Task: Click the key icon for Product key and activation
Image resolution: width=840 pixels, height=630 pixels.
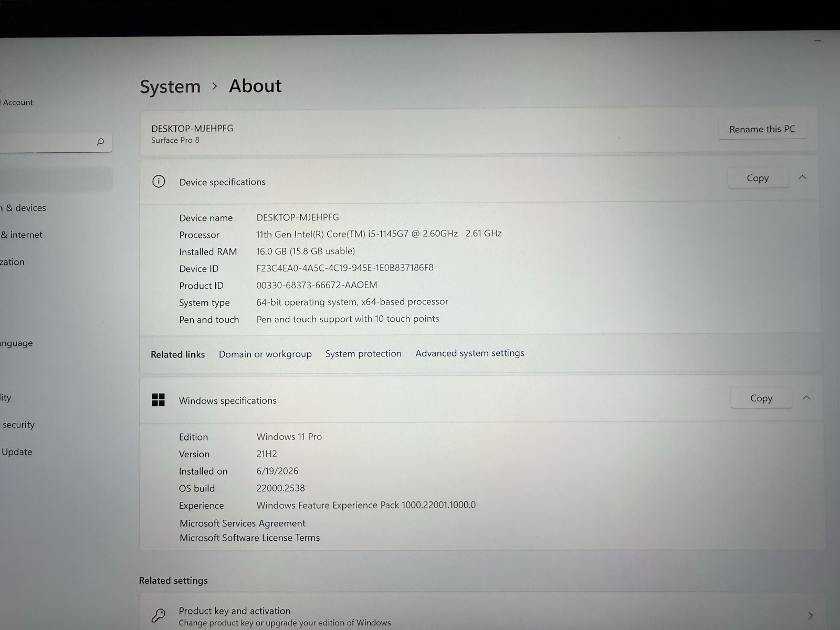Action: (x=158, y=615)
